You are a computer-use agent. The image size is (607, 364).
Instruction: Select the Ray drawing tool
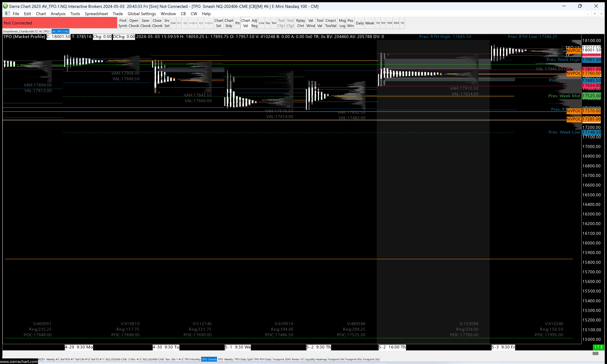[x=268, y=23]
